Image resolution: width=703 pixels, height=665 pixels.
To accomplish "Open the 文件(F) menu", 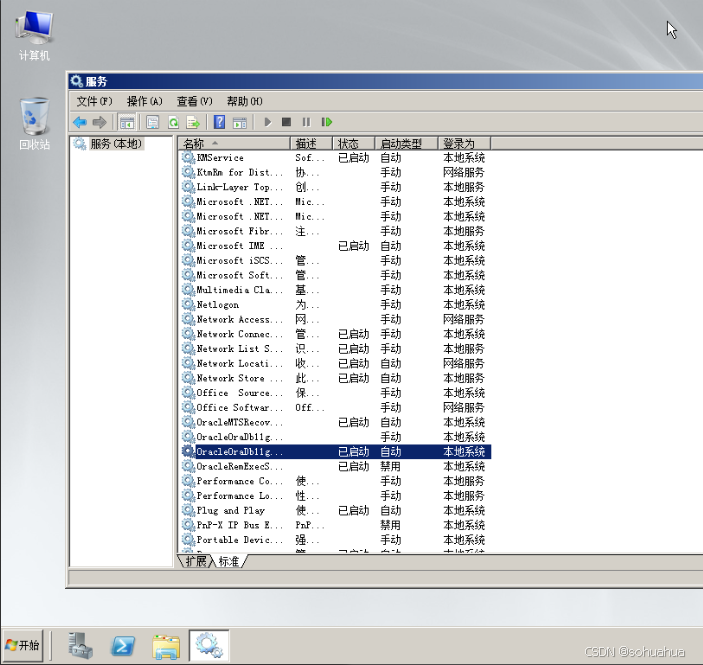I will point(94,101).
